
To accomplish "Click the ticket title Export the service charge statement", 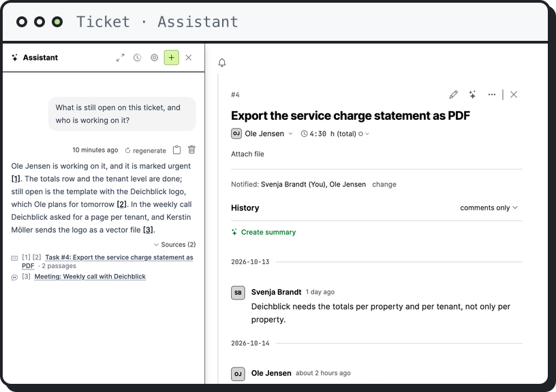I will [350, 116].
